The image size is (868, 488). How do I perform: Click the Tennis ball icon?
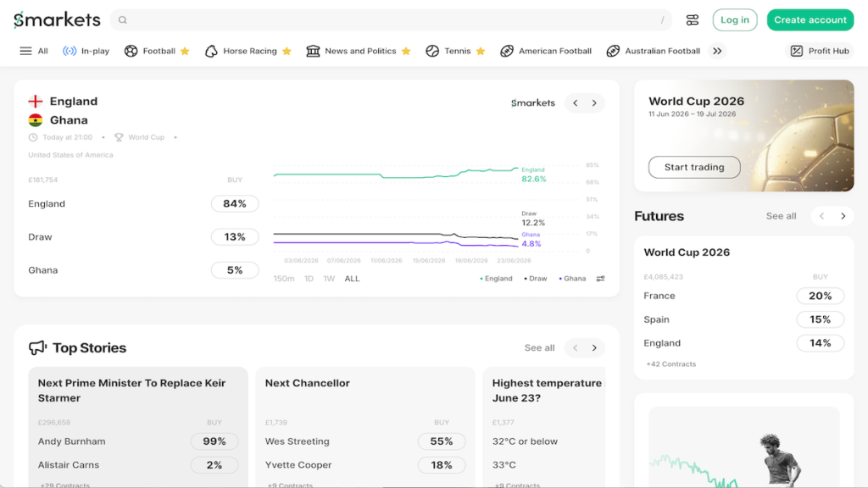click(x=432, y=51)
